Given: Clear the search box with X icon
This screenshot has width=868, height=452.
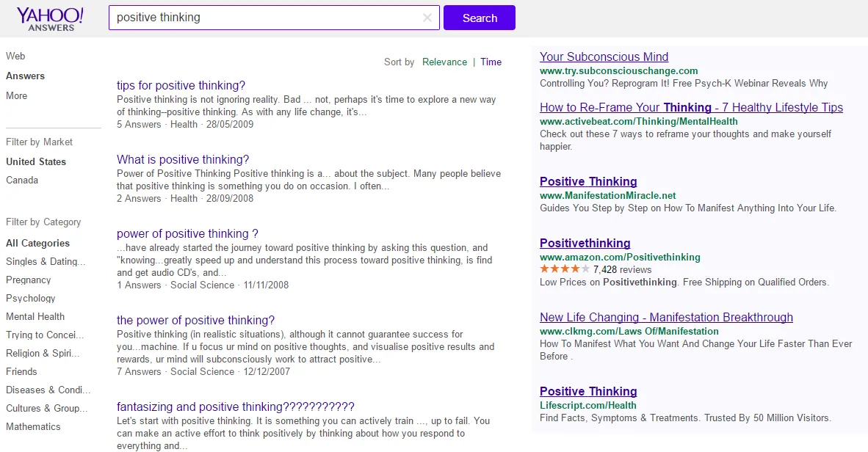Looking at the screenshot, I should pyautogui.click(x=427, y=18).
